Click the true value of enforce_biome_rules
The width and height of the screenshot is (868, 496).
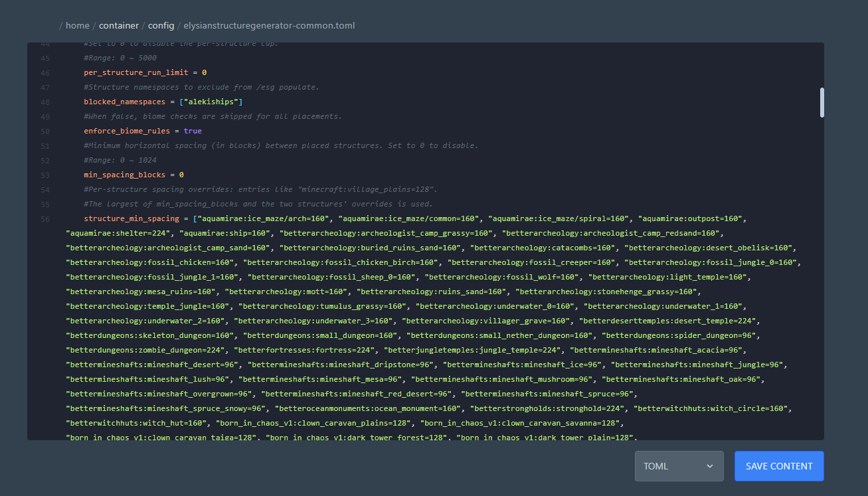[193, 131]
